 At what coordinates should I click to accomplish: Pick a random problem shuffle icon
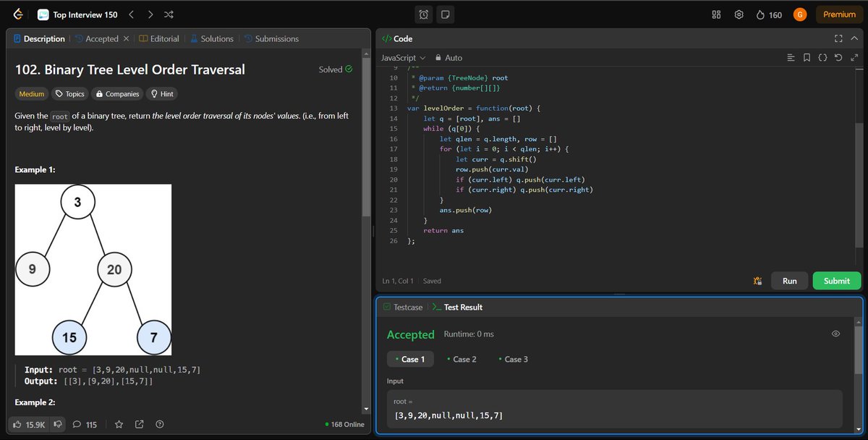pos(169,14)
